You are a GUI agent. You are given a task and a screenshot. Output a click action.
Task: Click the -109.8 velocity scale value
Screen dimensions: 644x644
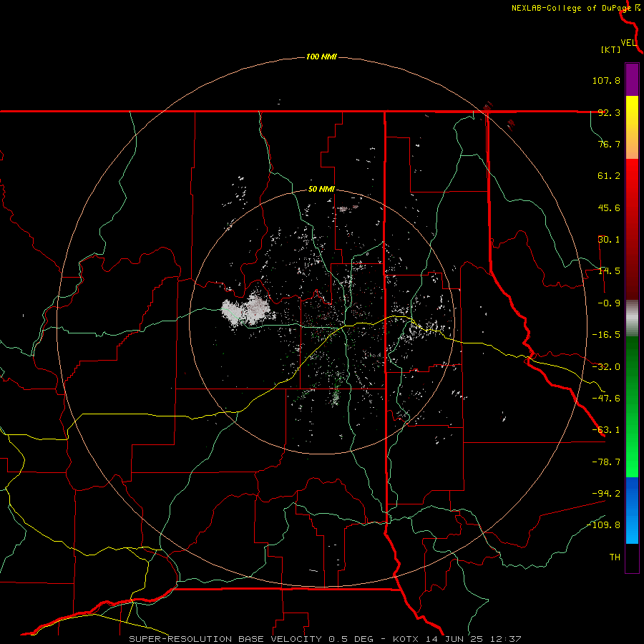pyautogui.click(x=603, y=525)
